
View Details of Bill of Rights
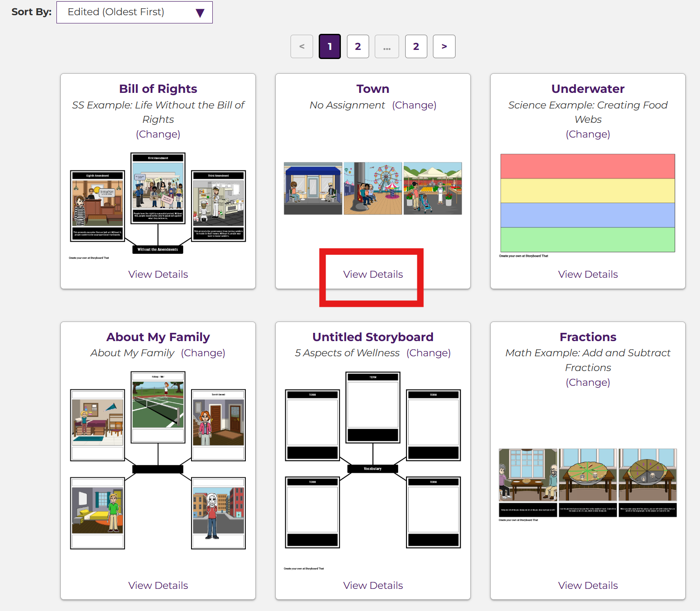tap(158, 274)
